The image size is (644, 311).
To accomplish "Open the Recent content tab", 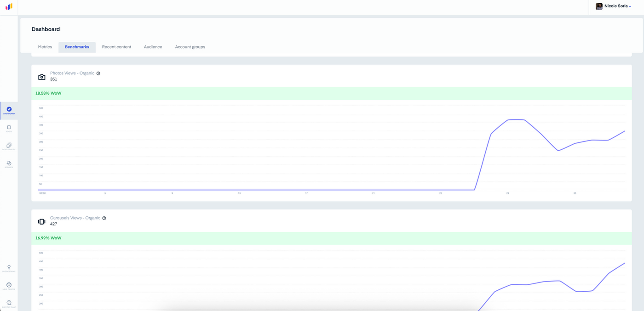I will click(116, 47).
